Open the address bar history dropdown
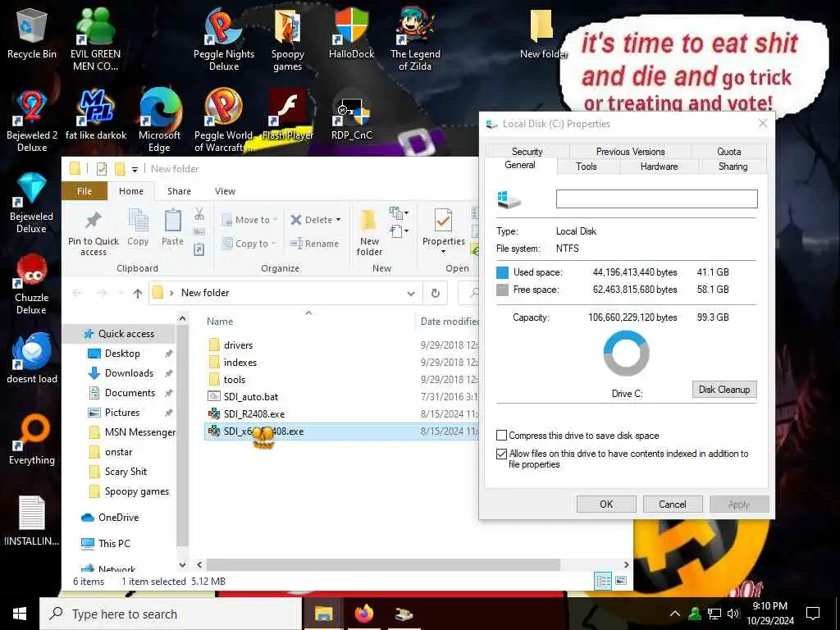The width and height of the screenshot is (840, 630). pos(411,293)
